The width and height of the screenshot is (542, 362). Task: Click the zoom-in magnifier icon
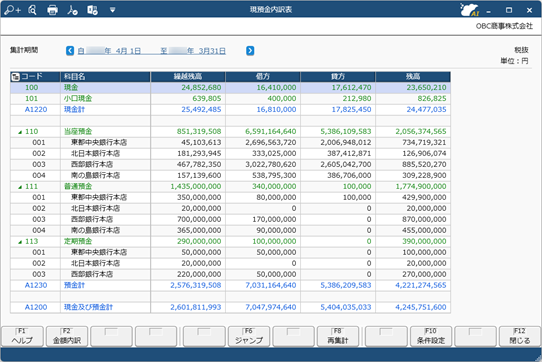coord(13,10)
